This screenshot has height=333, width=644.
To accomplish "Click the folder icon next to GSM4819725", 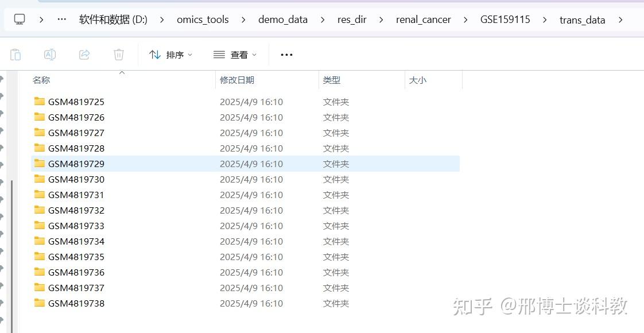I will pyautogui.click(x=39, y=102).
